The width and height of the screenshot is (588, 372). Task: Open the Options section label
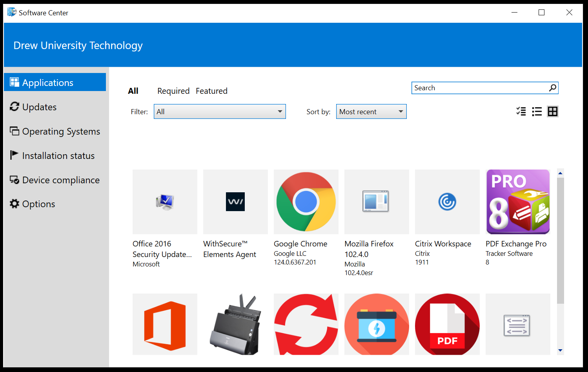click(x=38, y=204)
